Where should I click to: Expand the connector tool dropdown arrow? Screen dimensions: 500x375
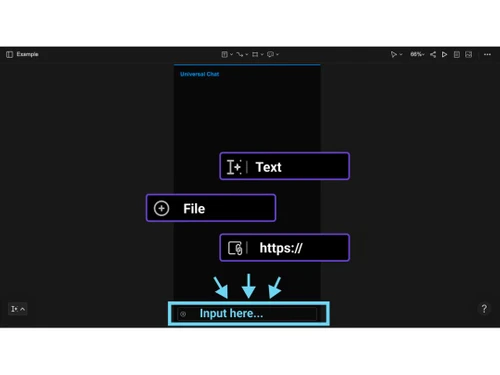click(x=247, y=54)
